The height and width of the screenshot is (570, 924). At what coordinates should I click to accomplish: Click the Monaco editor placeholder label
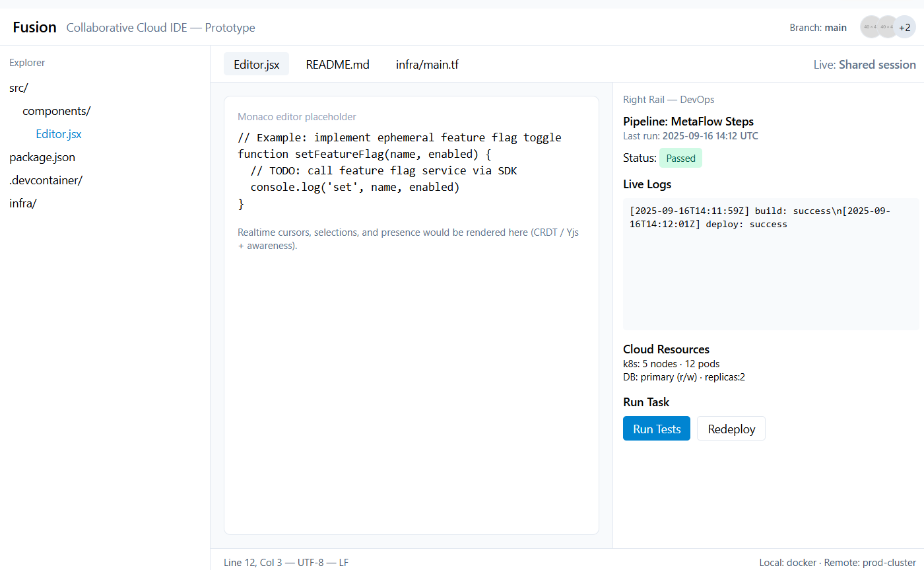297,117
